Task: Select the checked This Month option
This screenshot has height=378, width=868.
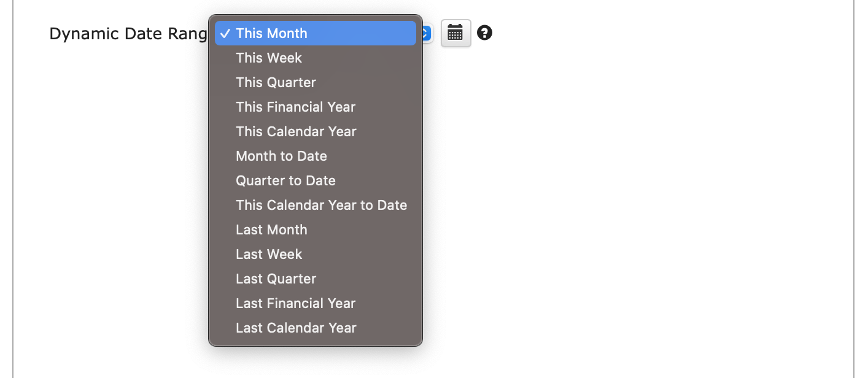Action: 316,33
